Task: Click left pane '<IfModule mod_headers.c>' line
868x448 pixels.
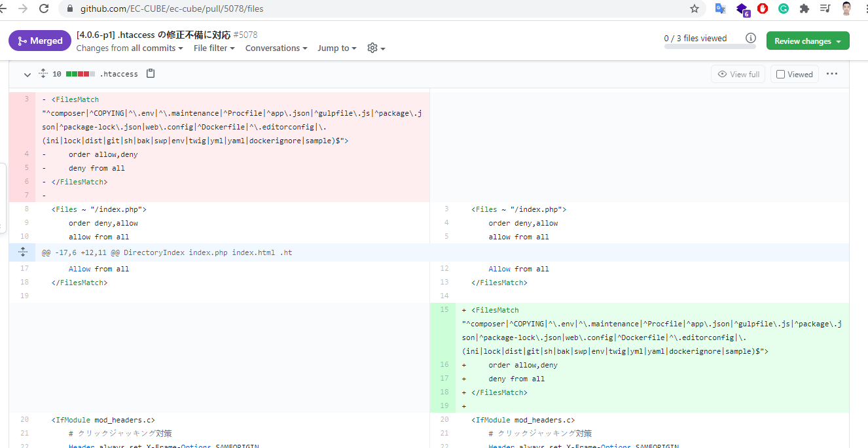Action: [103, 420]
